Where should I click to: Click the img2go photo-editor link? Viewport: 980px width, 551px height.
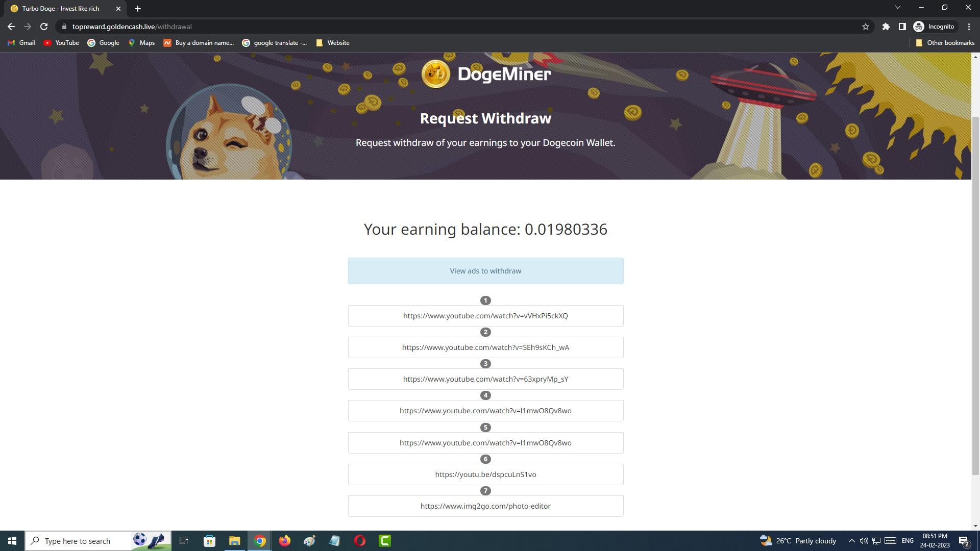(484, 505)
